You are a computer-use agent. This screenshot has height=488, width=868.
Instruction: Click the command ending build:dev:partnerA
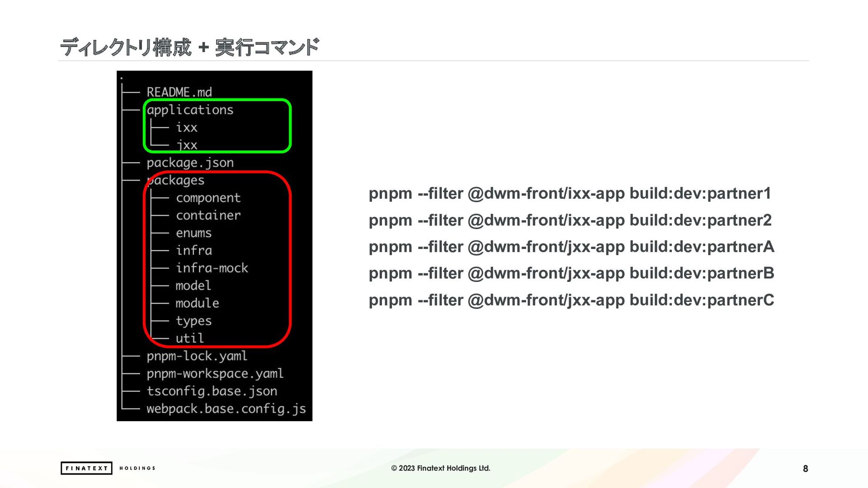point(571,247)
